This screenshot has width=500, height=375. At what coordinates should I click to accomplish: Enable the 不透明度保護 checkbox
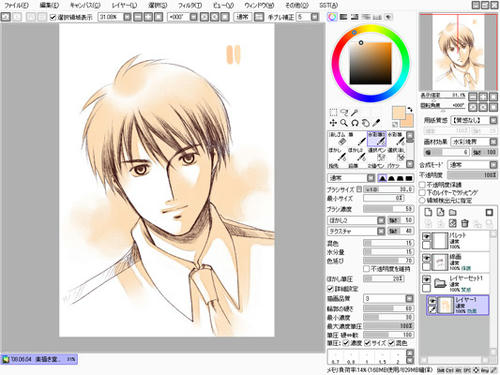(x=422, y=184)
